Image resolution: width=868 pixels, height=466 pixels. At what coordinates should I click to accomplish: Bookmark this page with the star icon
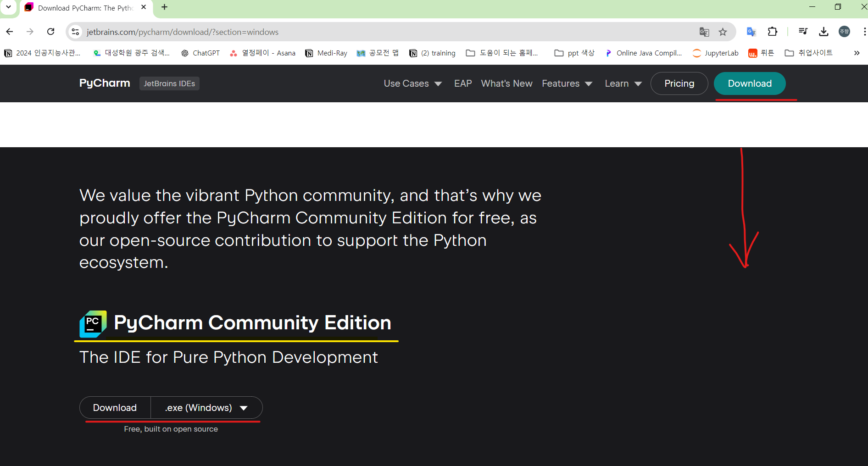(x=723, y=32)
